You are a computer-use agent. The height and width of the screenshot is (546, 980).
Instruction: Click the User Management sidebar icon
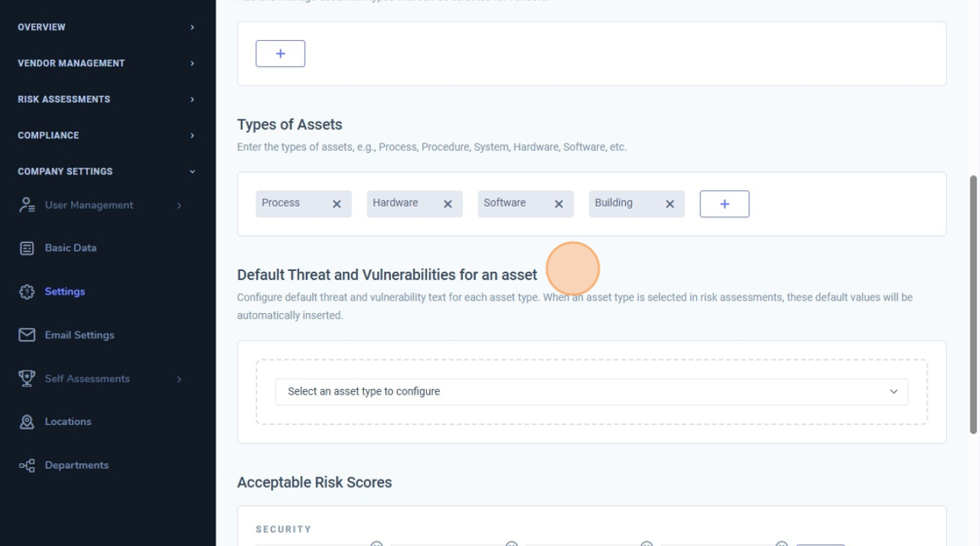[27, 205]
